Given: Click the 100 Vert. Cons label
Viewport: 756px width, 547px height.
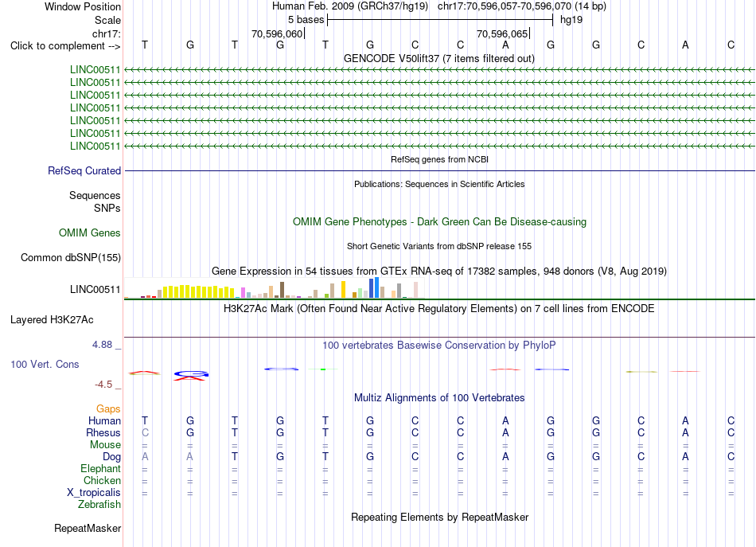Looking at the screenshot, I should pos(45,365).
